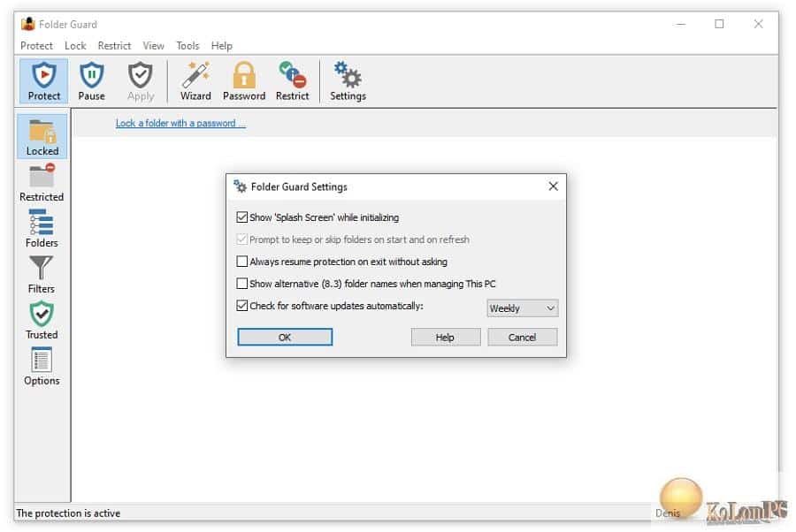Uncheck Show 'Splash Screen' while initializing
This screenshot has height=532, width=796.
[242, 217]
